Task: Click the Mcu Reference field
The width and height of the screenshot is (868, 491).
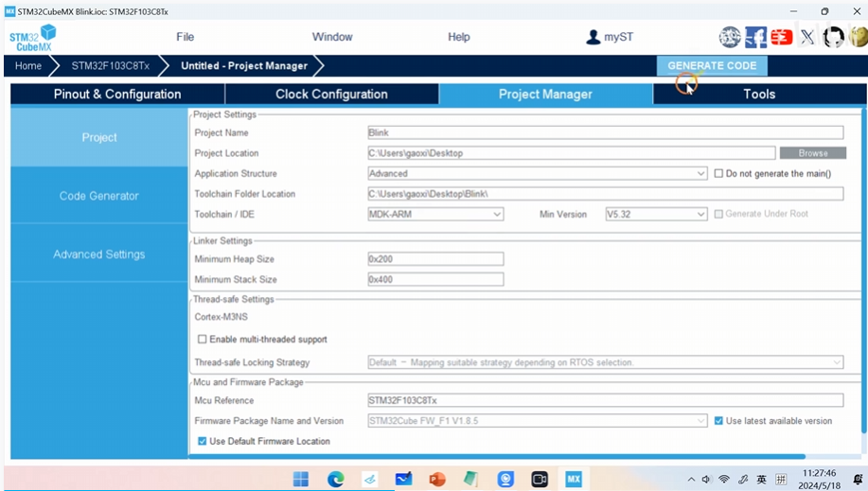Action: 606,401
